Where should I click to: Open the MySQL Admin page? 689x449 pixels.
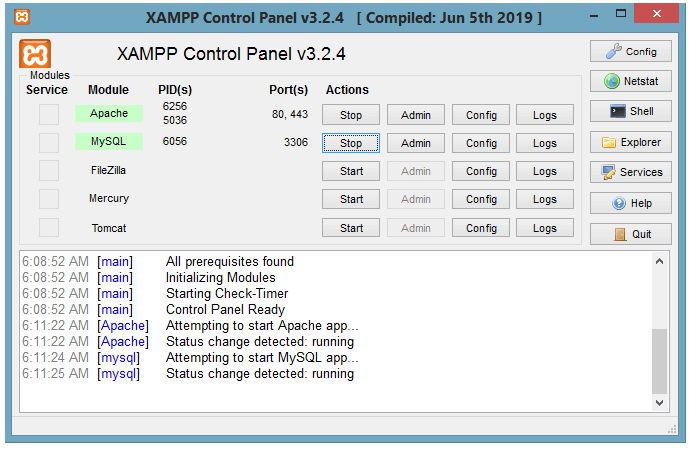[416, 143]
